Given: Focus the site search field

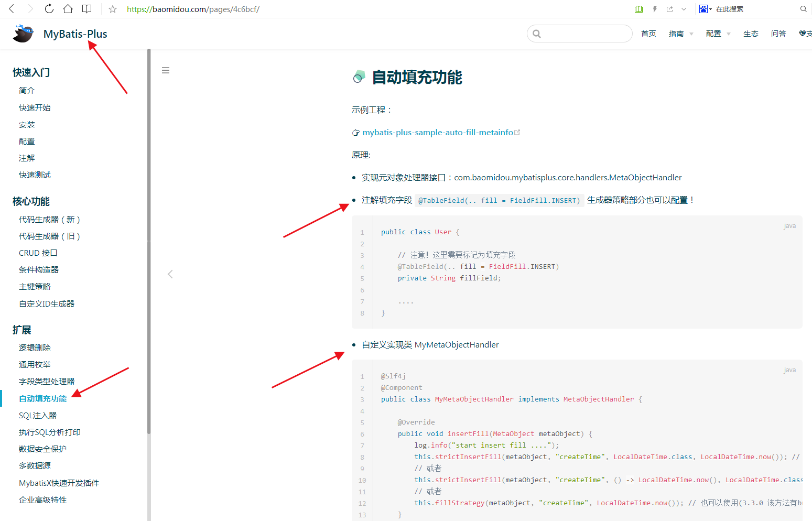Looking at the screenshot, I should coord(579,34).
